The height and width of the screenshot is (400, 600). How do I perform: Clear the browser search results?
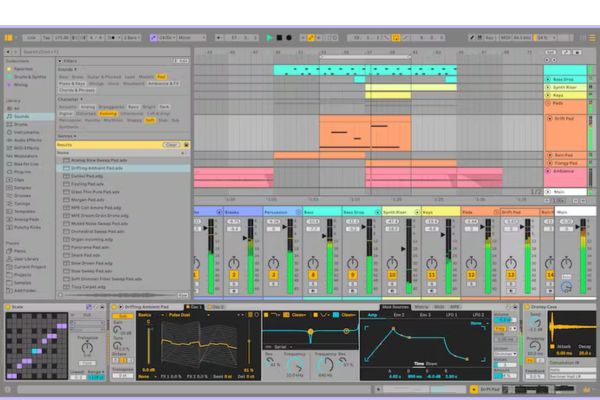pyautogui.click(x=171, y=144)
